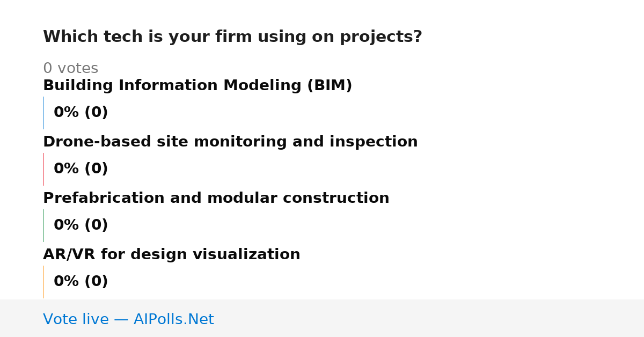Click BIM's 0% (0) percentage label

[x=80, y=113]
